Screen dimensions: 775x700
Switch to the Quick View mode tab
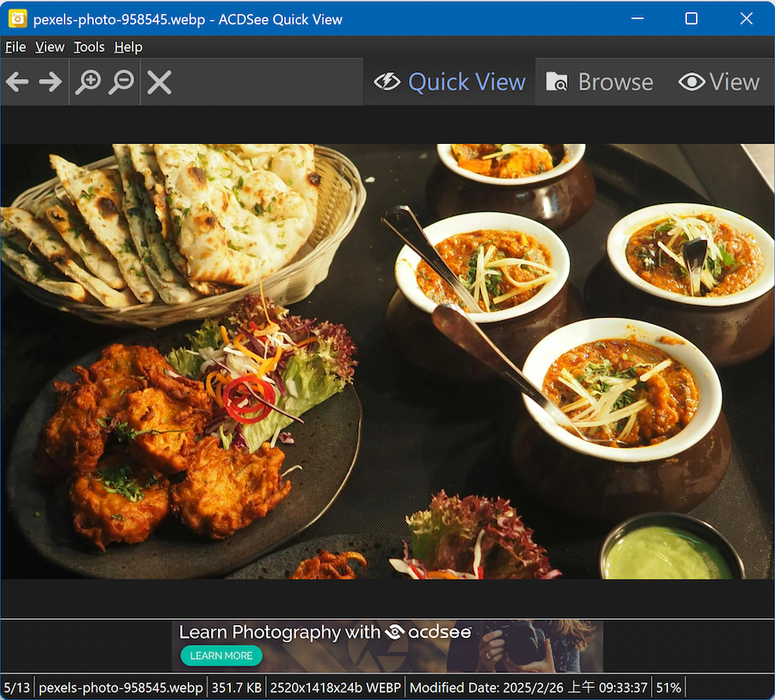[x=449, y=82]
